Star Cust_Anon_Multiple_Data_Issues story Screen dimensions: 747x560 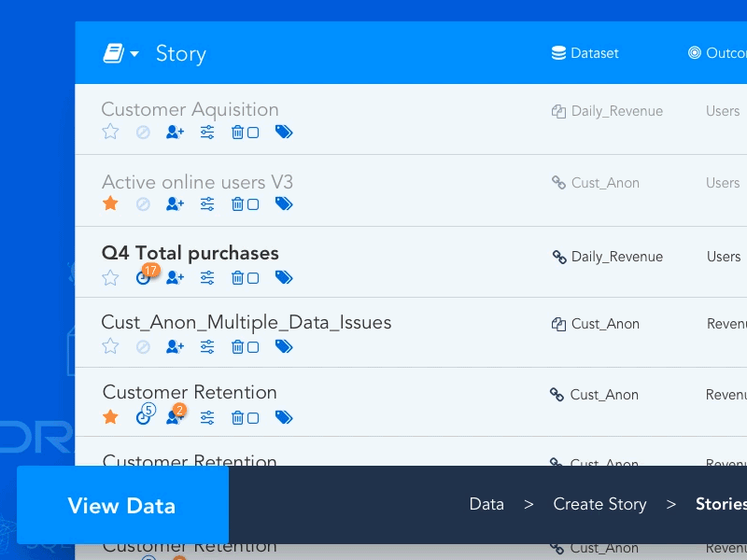coord(110,345)
